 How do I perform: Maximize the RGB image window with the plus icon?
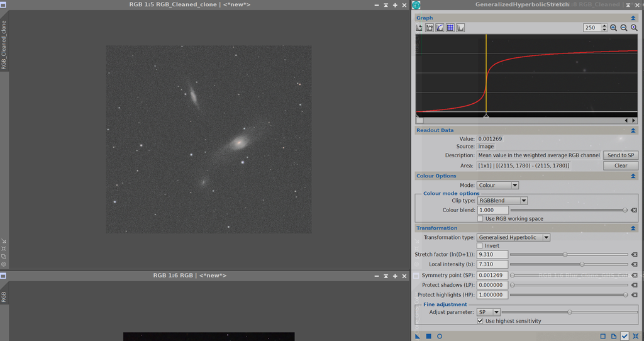[395, 276]
